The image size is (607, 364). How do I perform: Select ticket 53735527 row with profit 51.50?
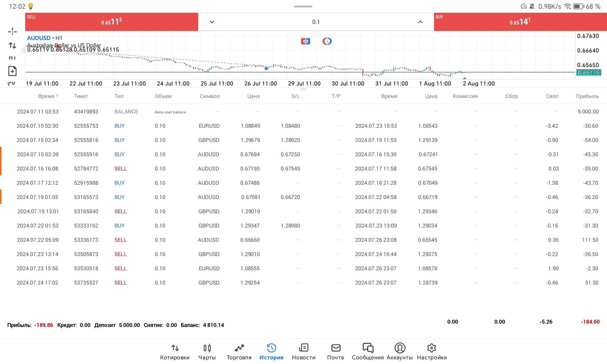[303, 283]
